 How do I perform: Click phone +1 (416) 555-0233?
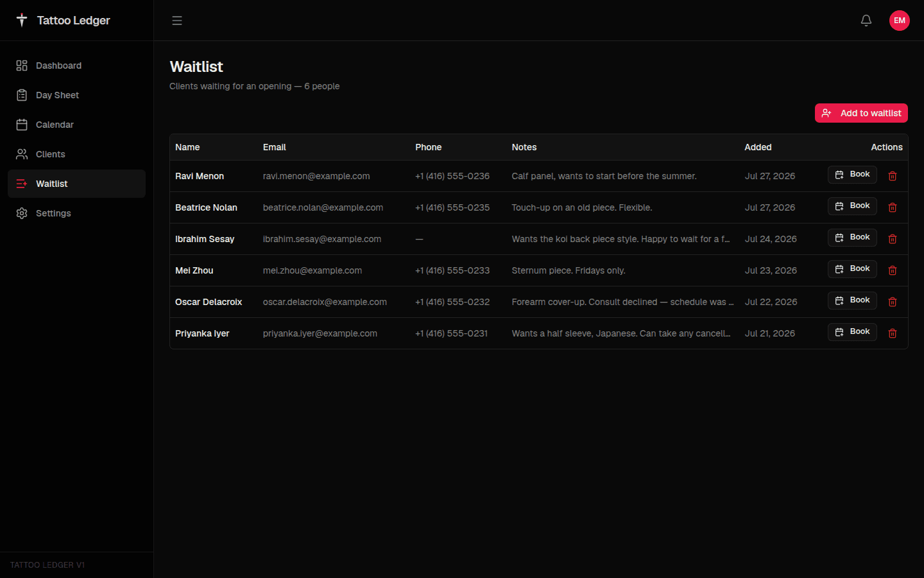click(x=452, y=270)
